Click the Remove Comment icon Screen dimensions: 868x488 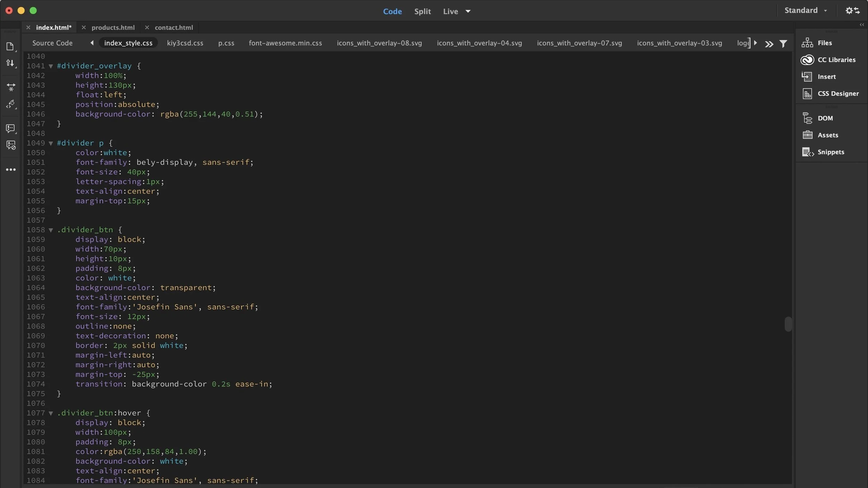11,145
